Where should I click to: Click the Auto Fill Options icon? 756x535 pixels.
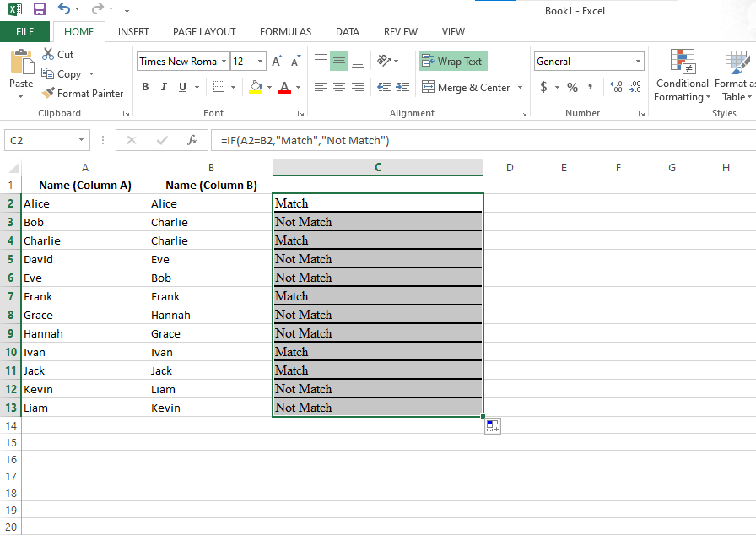point(492,426)
